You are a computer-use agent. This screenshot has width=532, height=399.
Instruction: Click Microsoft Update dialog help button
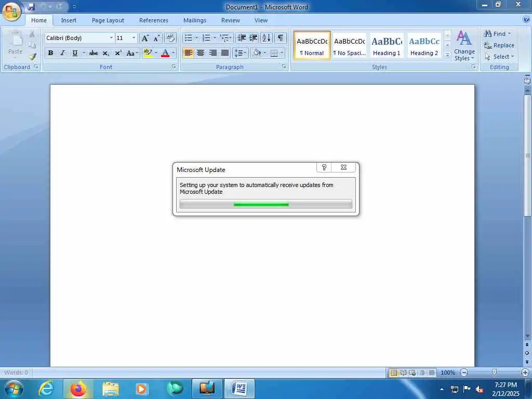[x=324, y=167]
